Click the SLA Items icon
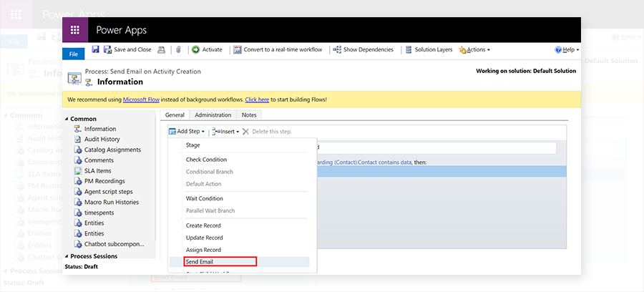This screenshot has height=292, width=644. pyautogui.click(x=77, y=171)
